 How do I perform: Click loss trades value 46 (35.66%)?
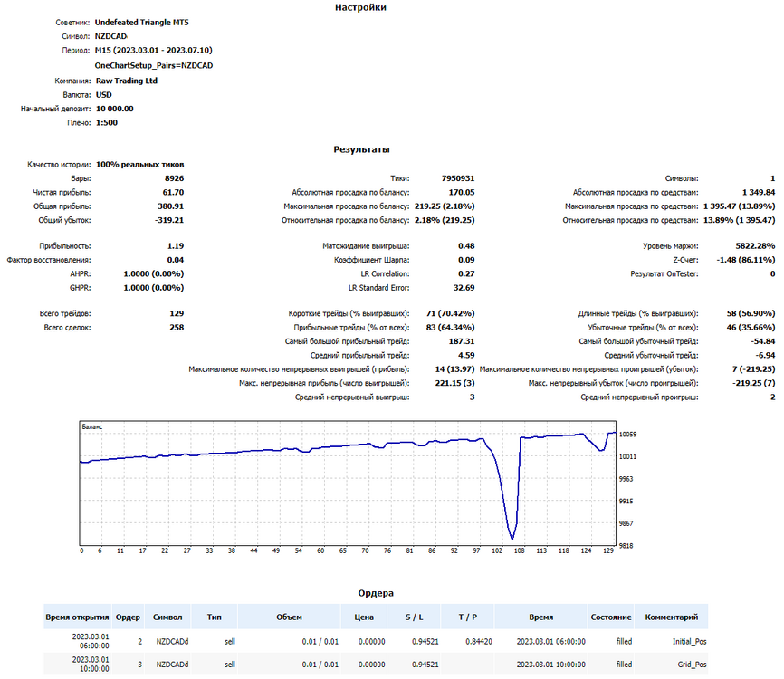(751, 328)
